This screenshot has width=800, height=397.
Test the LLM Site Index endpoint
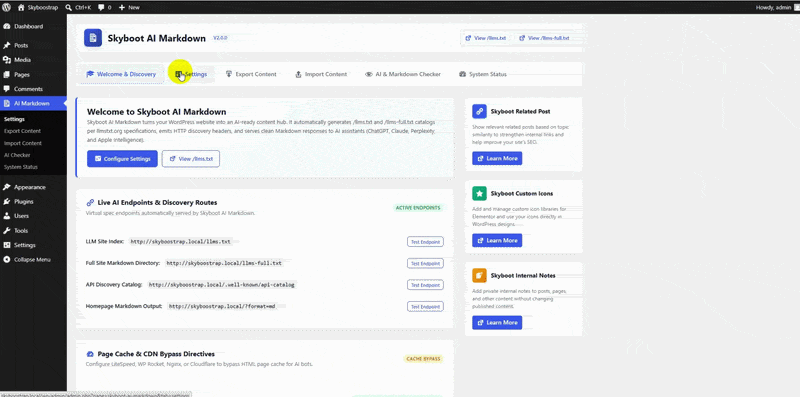pyautogui.click(x=425, y=242)
